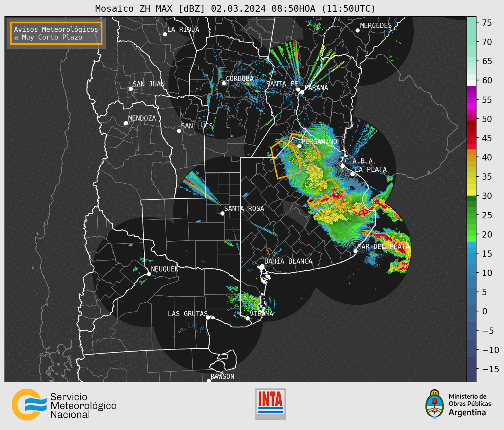
Task: Click the 75 dBZ value on color scale
Action: (487, 23)
